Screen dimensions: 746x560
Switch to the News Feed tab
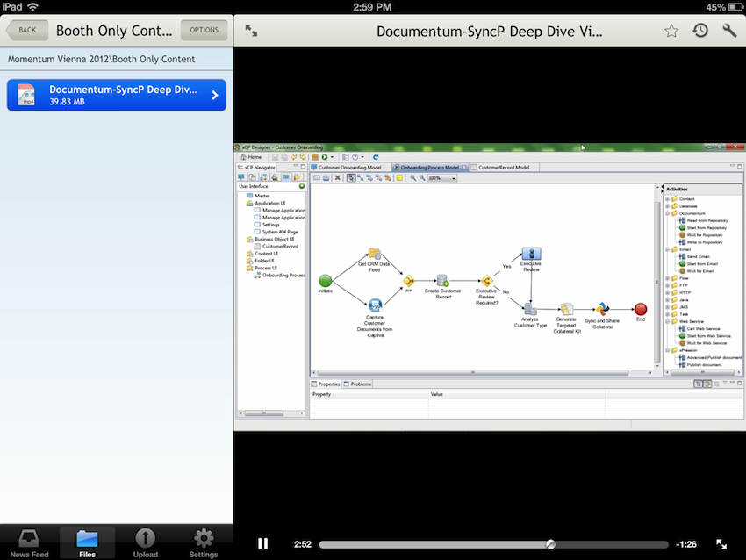(x=30, y=542)
